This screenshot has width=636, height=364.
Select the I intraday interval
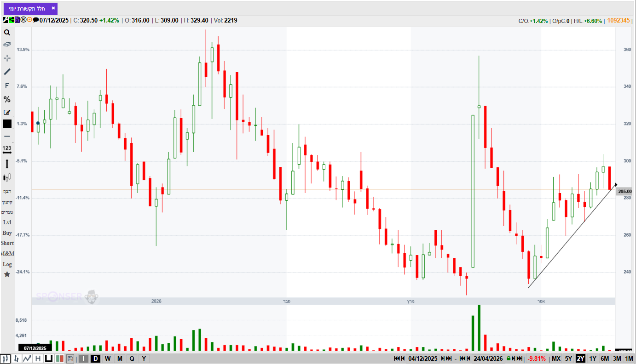pos(83,358)
